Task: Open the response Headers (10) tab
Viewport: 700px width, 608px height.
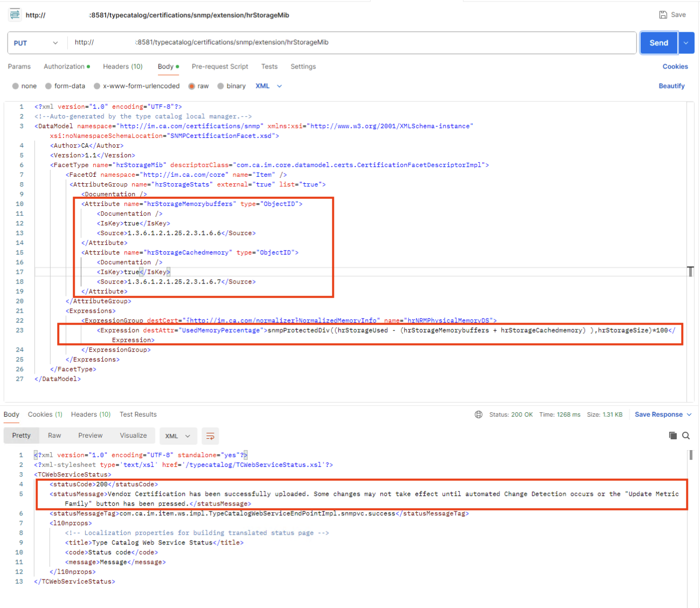Action: point(91,414)
